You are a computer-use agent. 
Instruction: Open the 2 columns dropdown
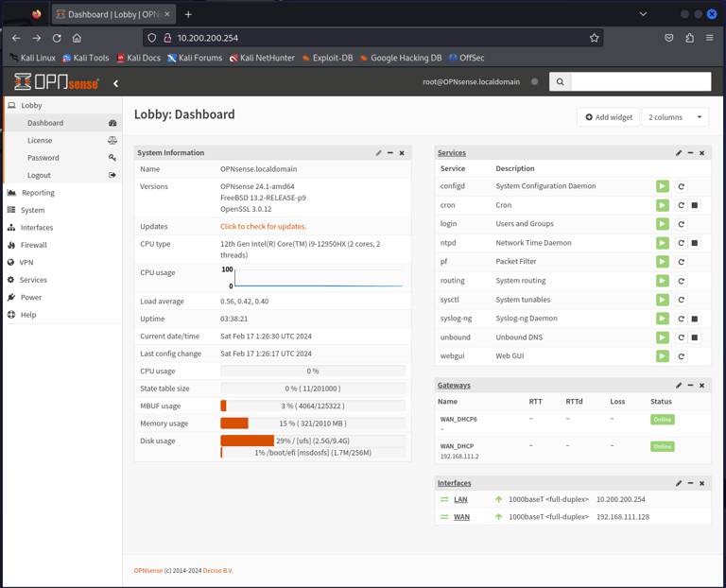tap(675, 117)
